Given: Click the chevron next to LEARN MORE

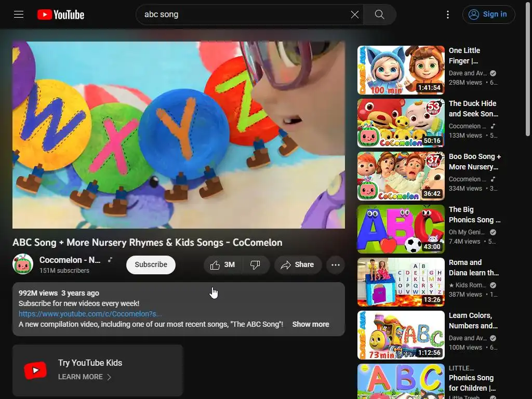Looking at the screenshot, I should click(x=109, y=377).
